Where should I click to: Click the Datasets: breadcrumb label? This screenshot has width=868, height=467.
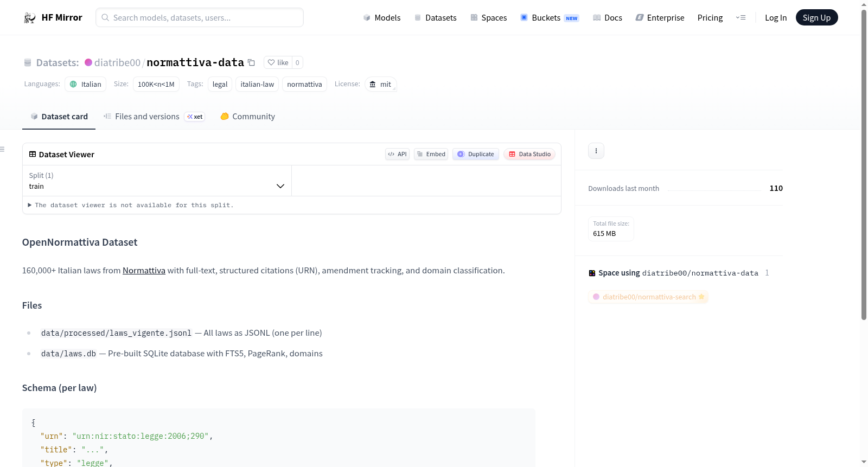click(58, 62)
